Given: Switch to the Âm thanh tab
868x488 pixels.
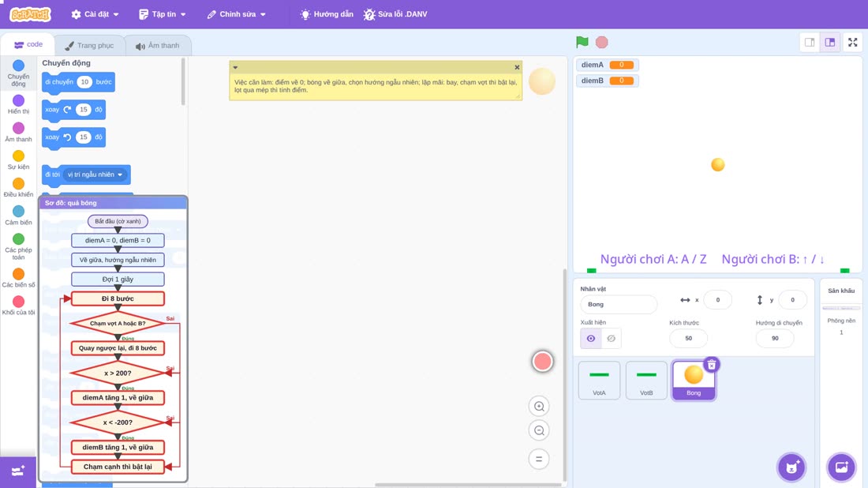Looking at the screenshot, I should (x=158, y=46).
